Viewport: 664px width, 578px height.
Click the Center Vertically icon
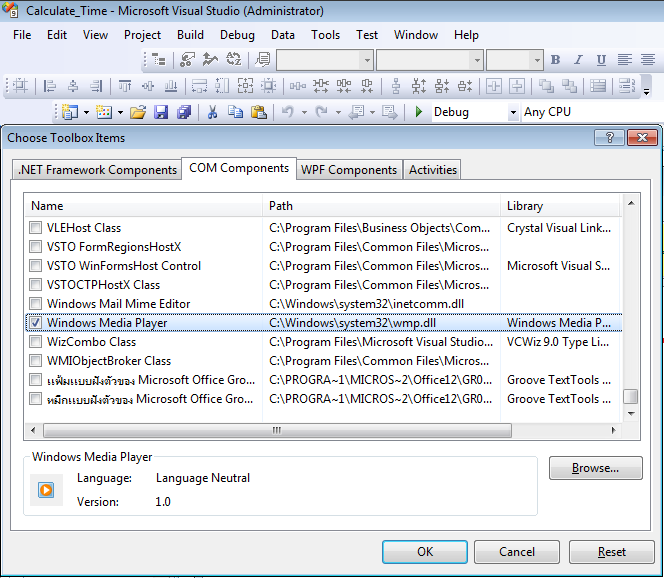tap(517, 86)
